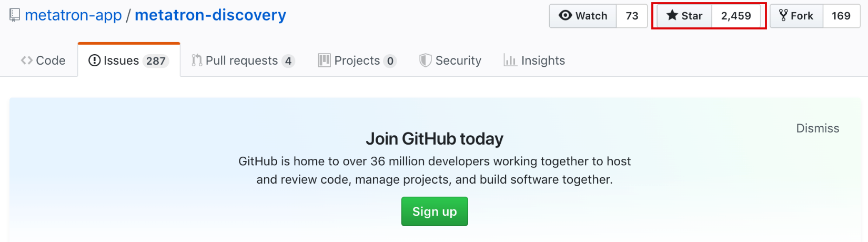The height and width of the screenshot is (242, 868).
Task: Open the metatron-discovery repository link
Action: tap(210, 15)
